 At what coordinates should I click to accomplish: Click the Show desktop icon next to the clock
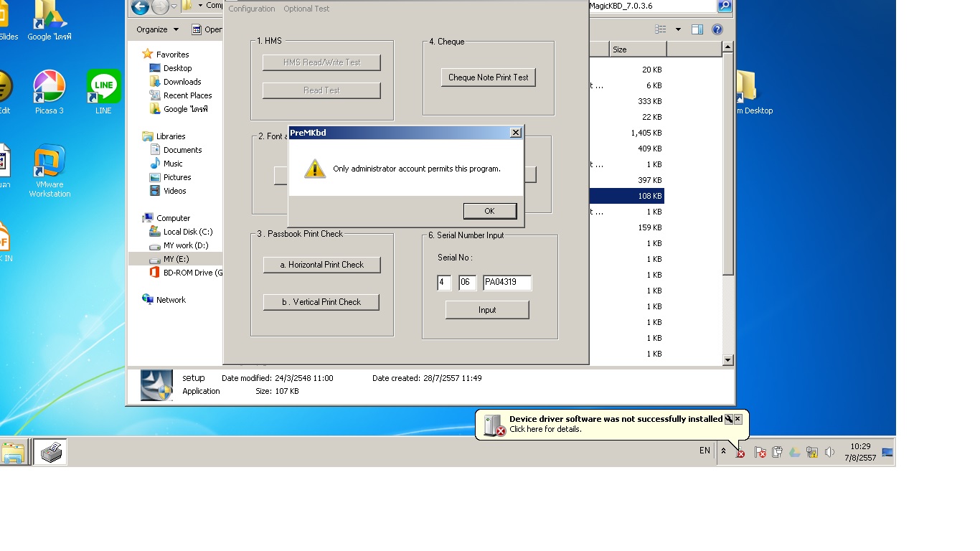click(887, 452)
